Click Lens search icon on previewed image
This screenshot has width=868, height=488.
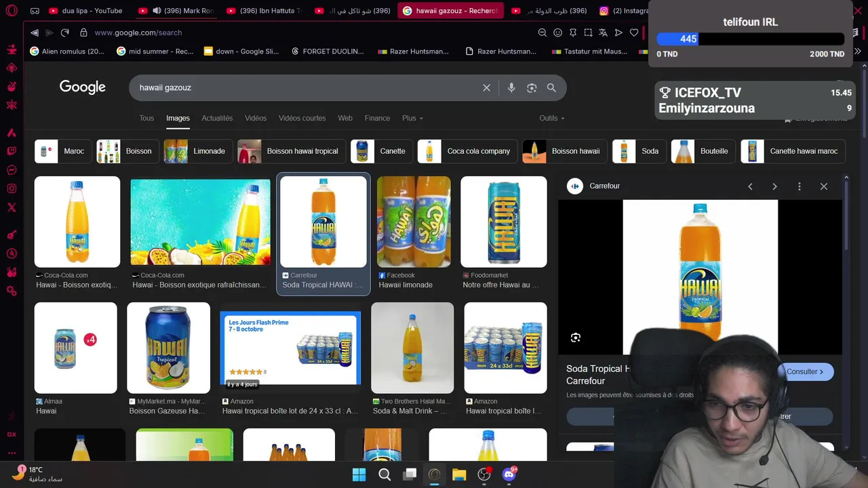point(576,338)
